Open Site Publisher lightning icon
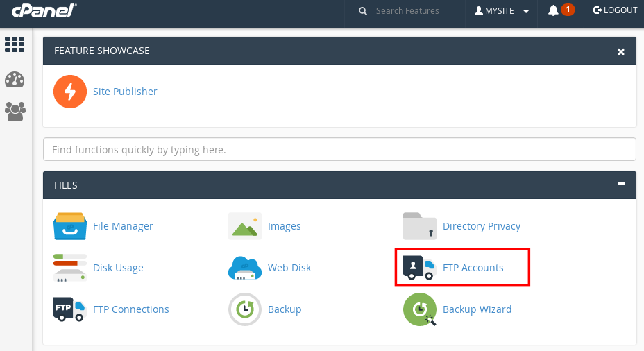 [x=69, y=92]
